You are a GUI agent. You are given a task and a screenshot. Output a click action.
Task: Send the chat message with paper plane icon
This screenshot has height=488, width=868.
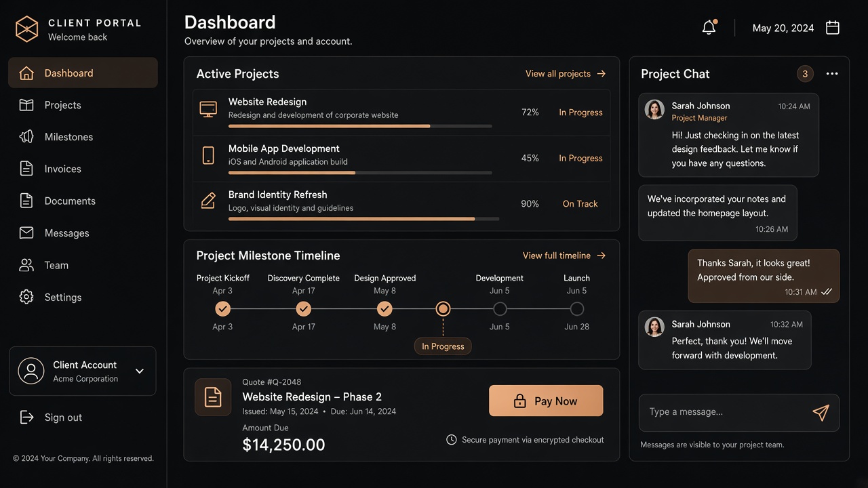pos(821,413)
